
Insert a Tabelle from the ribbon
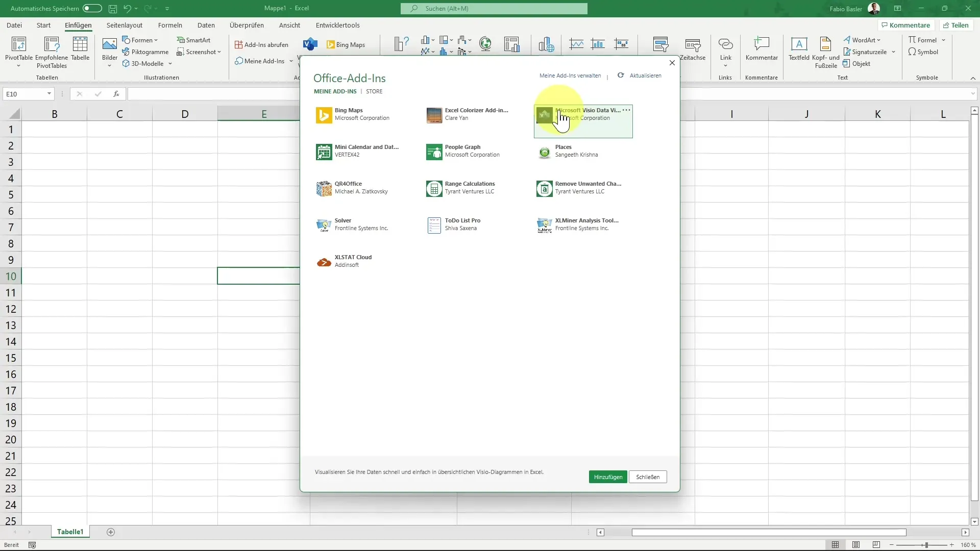point(80,48)
